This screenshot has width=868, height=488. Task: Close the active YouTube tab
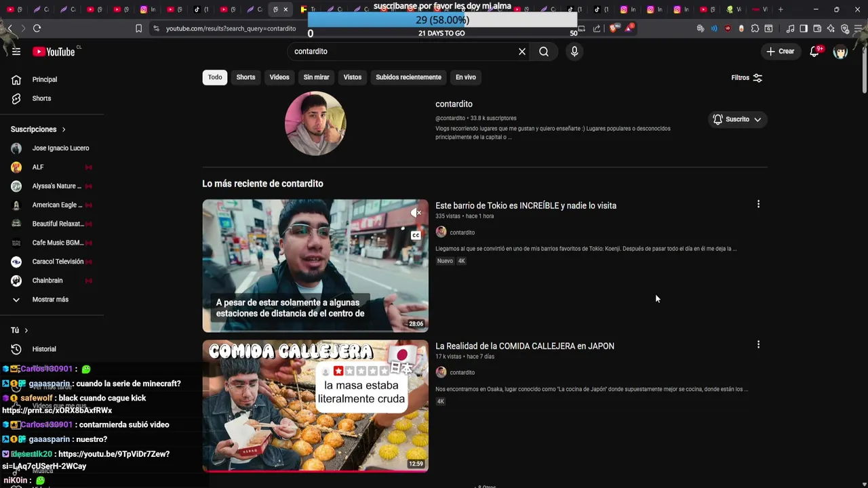coord(285,9)
